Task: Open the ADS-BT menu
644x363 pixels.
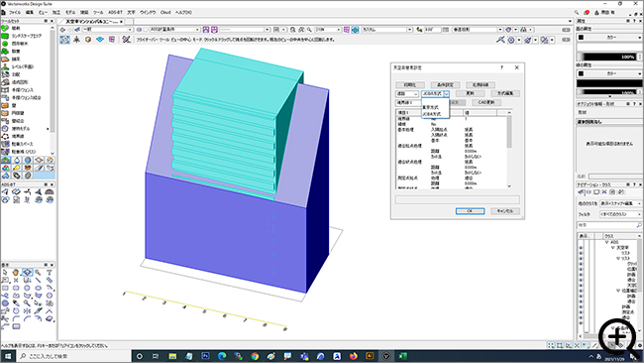Action: click(115, 12)
